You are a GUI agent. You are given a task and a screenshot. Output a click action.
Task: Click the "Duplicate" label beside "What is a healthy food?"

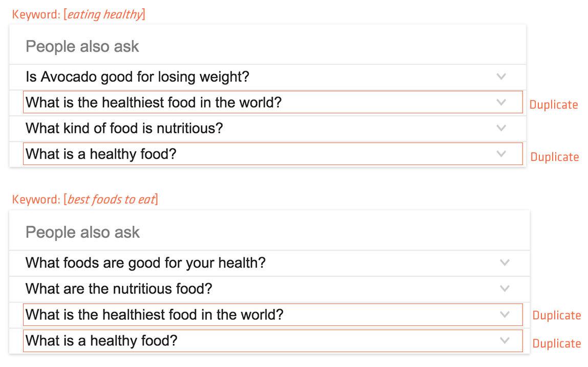click(x=554, y=157)
